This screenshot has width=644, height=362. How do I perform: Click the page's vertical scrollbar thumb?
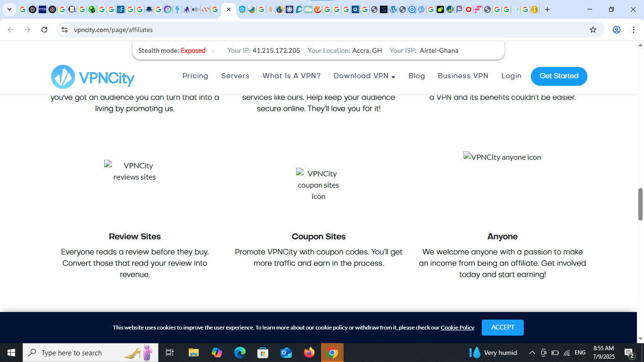640,204
